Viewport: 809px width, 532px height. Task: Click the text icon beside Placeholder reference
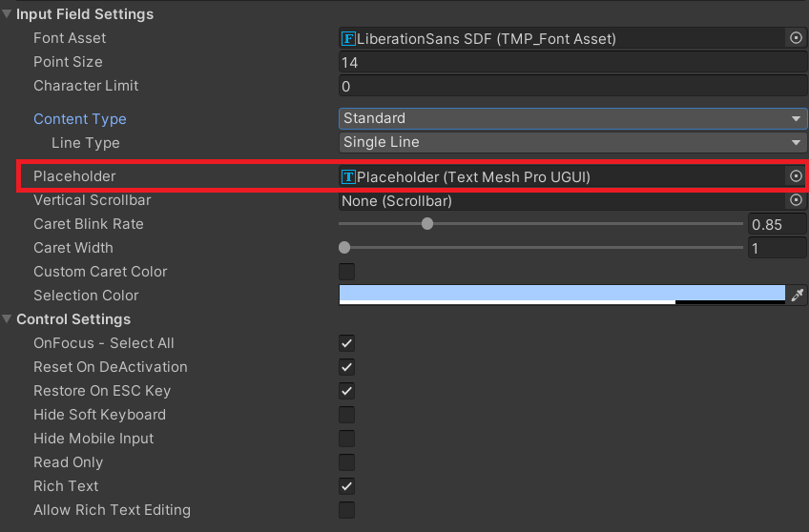click(x=349, y=176)
